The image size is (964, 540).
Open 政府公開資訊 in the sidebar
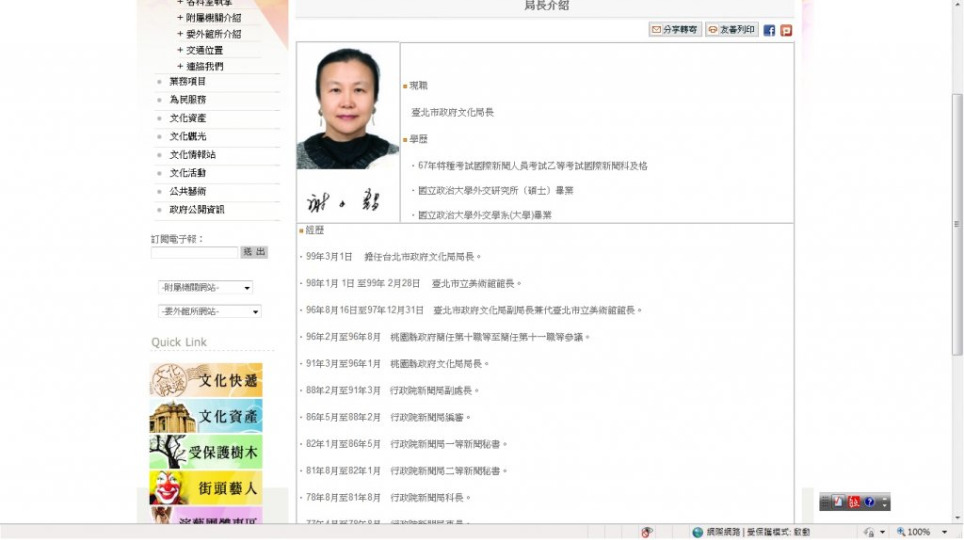[x=197, y=210]
